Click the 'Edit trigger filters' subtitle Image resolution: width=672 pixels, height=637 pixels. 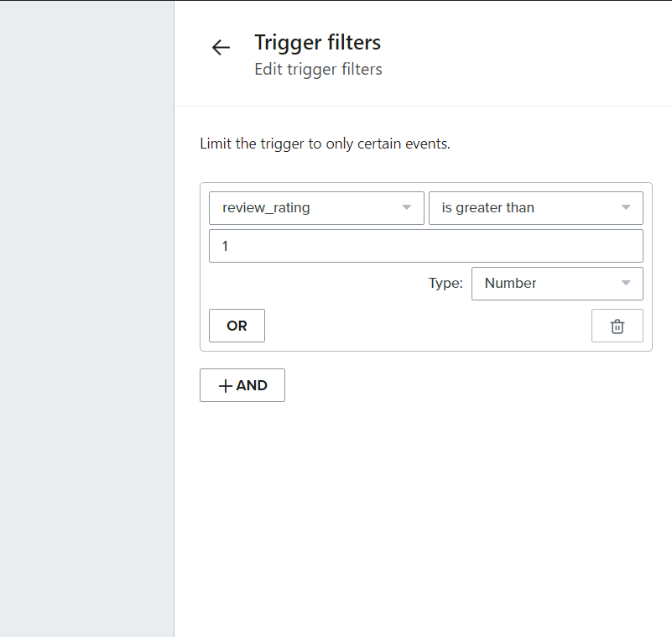click(x=318, y=69)
